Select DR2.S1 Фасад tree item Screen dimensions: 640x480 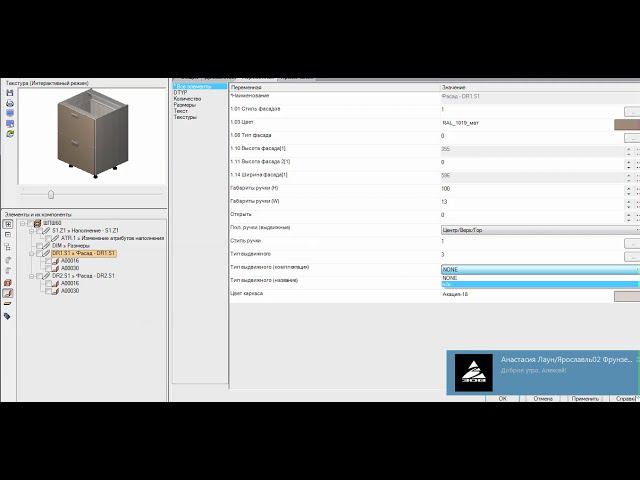[83, 276]
